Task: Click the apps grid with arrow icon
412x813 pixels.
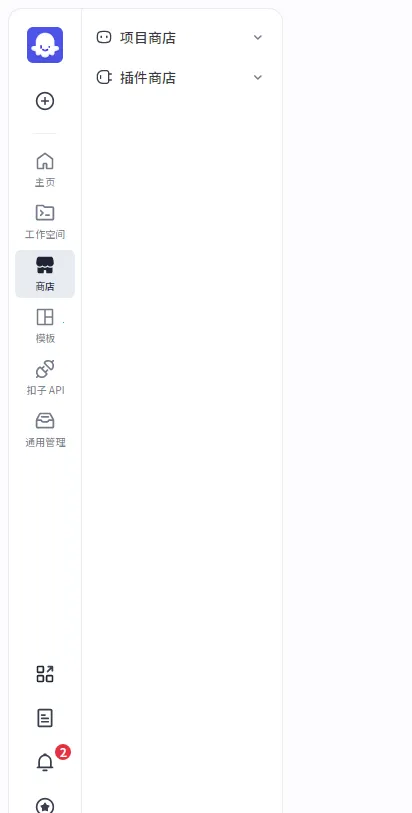Action: click(x=45, y=674)
